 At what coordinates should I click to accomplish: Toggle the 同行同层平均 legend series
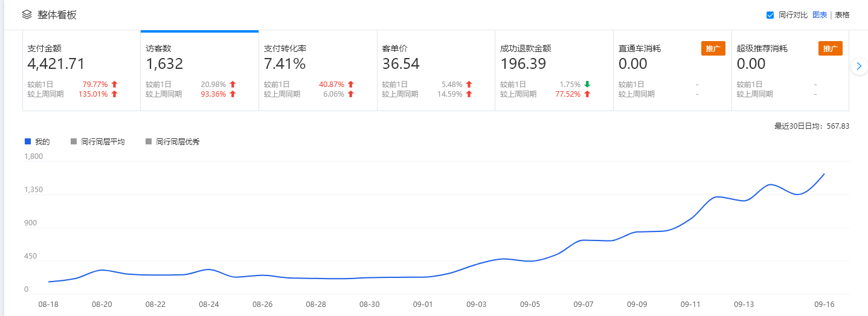(x=98, y=142)
